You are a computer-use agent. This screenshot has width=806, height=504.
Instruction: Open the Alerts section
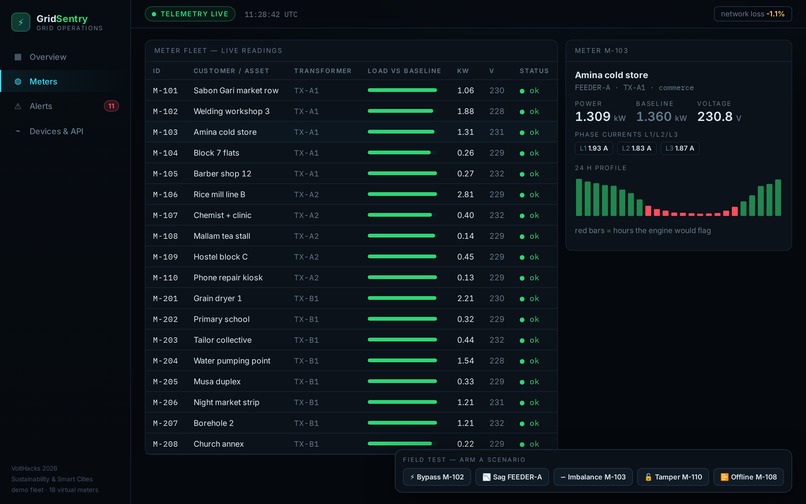tap(65, 106)
